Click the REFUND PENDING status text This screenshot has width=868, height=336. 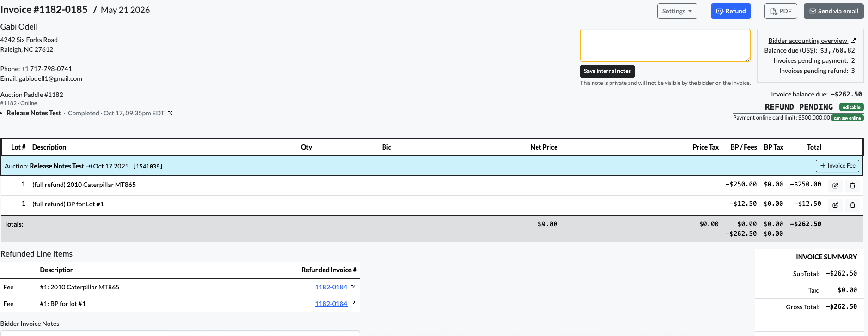(799, 107)
